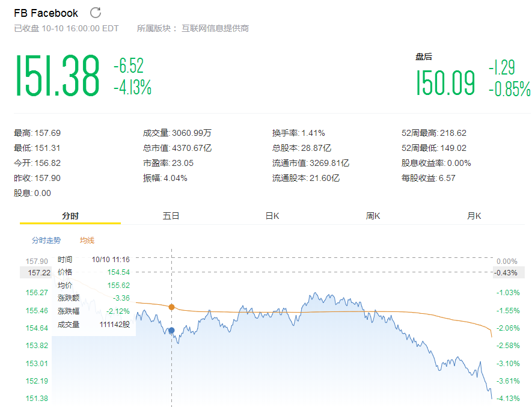Screen dimensions: 532x407
Task: Click the -3.10% percent axis label
Action: (508, 364)
